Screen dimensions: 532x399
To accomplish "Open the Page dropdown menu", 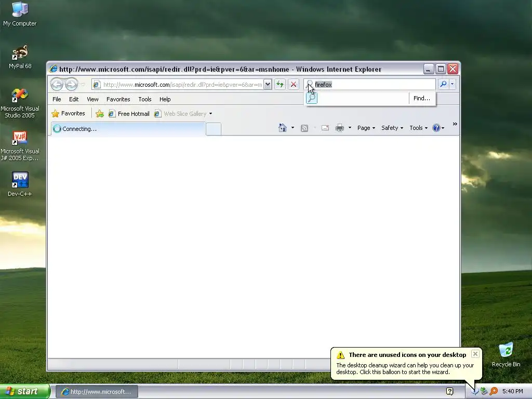I will [366, 128].
